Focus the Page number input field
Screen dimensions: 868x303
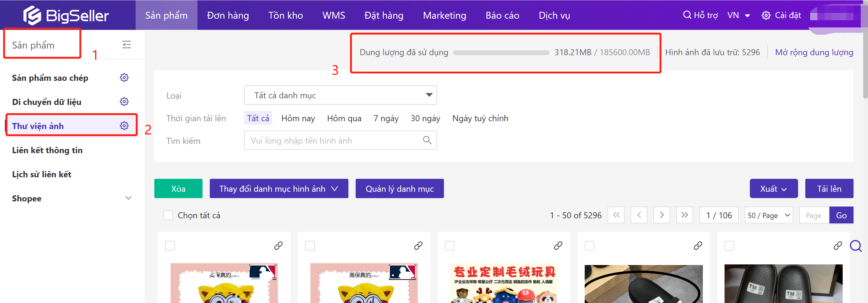814,215
